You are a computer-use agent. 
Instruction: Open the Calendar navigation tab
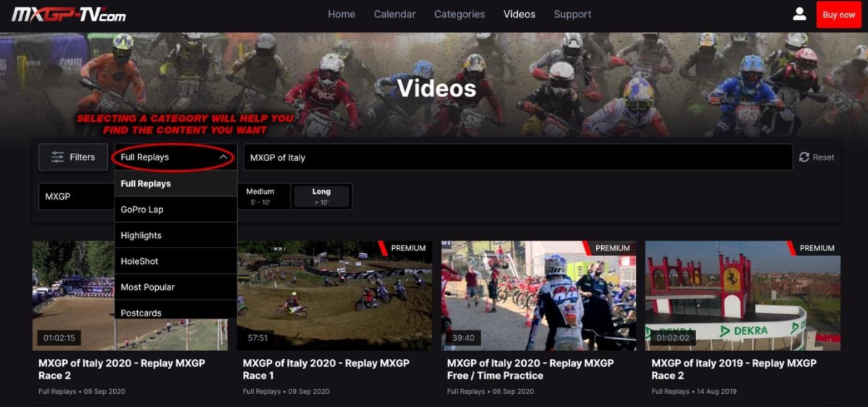pos(394,15)
